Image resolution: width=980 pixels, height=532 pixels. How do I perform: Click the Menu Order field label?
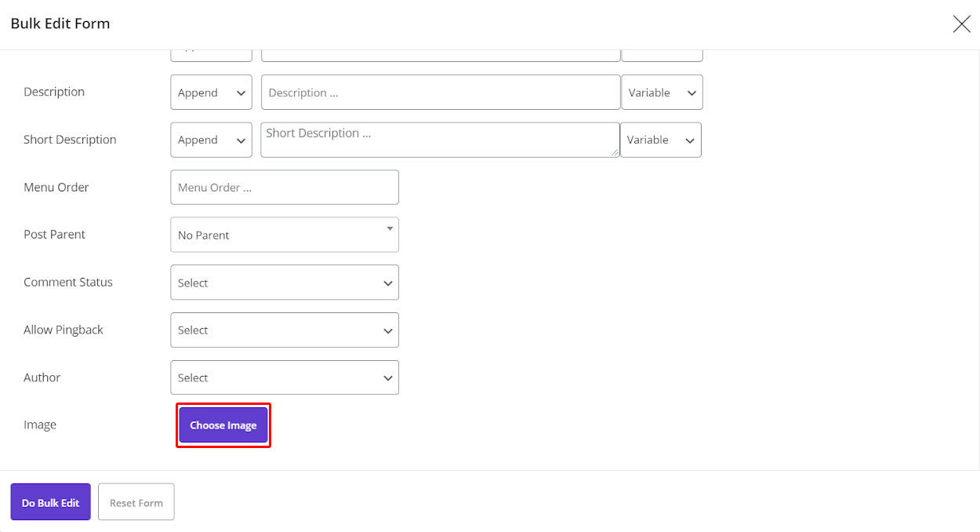[x=56, y=188]
